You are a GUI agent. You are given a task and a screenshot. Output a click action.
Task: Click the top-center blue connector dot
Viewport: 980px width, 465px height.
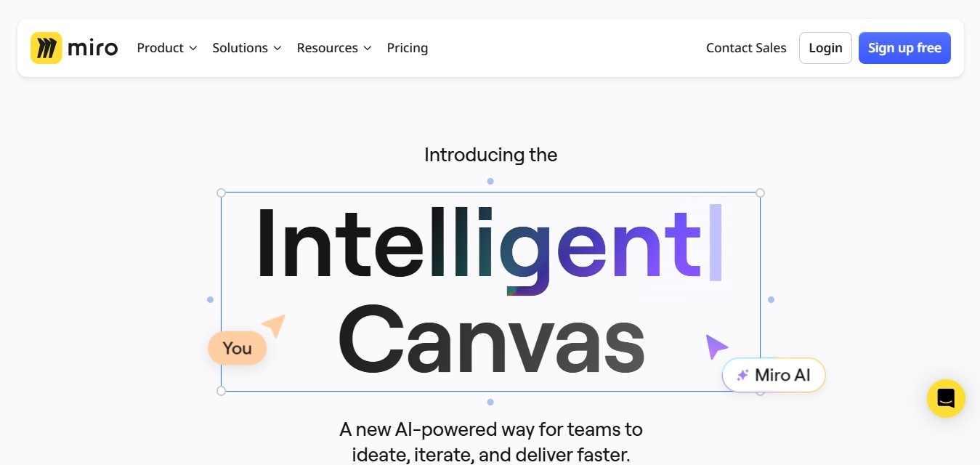click(x=490, y=181)
